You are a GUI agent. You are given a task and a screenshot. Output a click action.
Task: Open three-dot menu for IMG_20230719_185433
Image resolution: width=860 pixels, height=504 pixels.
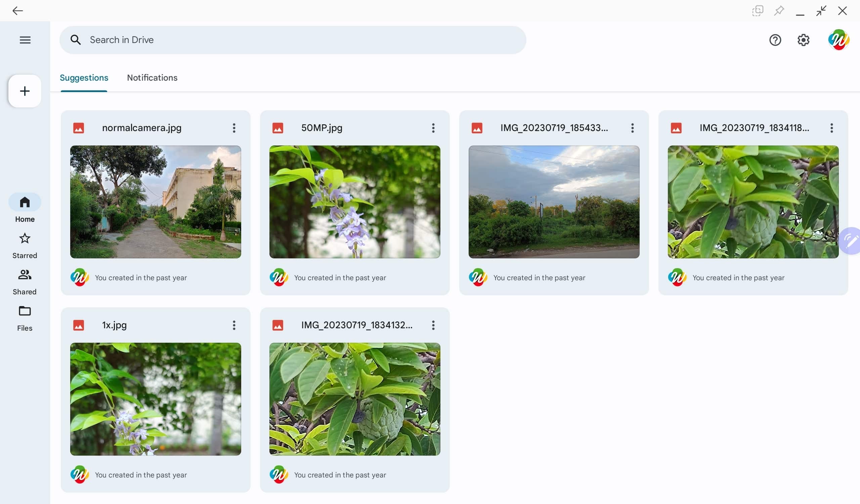pos(632,128)
